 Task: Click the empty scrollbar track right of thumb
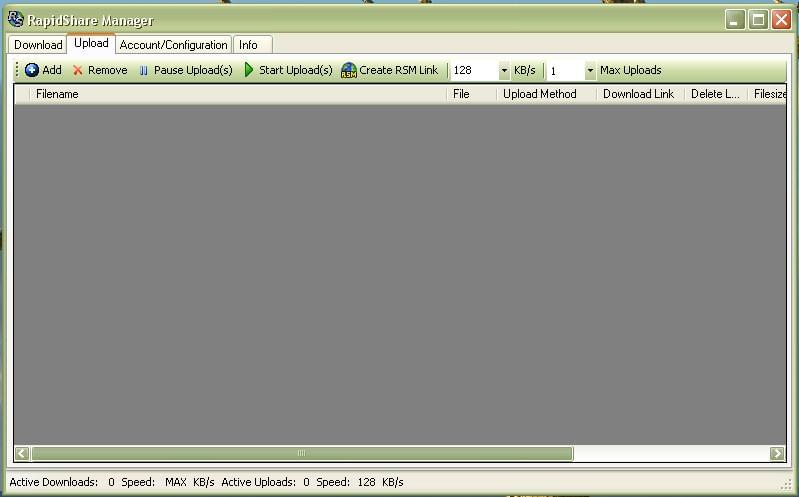(x=672, y=453)
